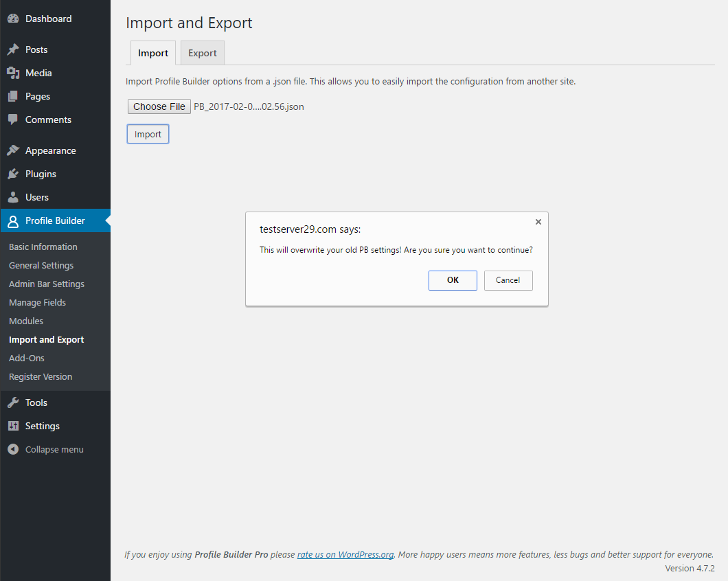Click 'testserver29.com says:' dialog title
Image resolution: width=728 pixels, height=581 pixels.
click(x=310, y=229)
